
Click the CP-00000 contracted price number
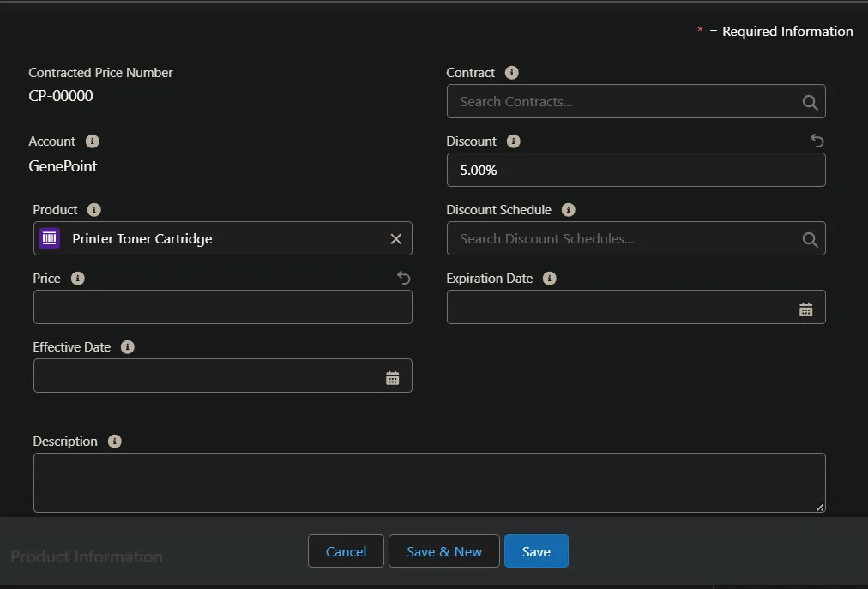(x=61, y=96)
